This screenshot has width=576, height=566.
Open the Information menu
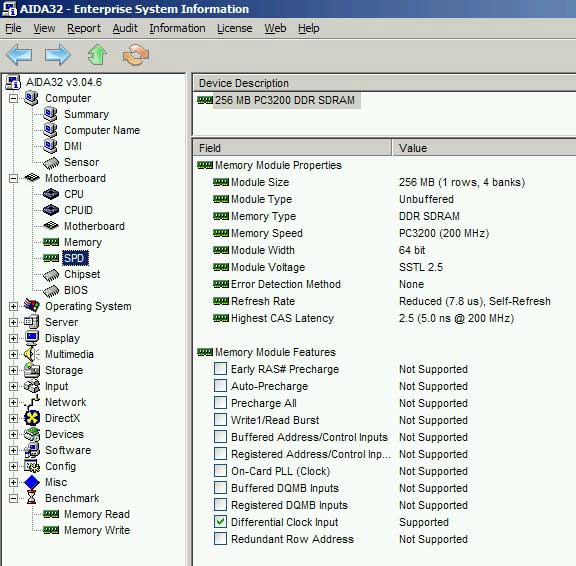pyautogui.click(x=177, y=28)
